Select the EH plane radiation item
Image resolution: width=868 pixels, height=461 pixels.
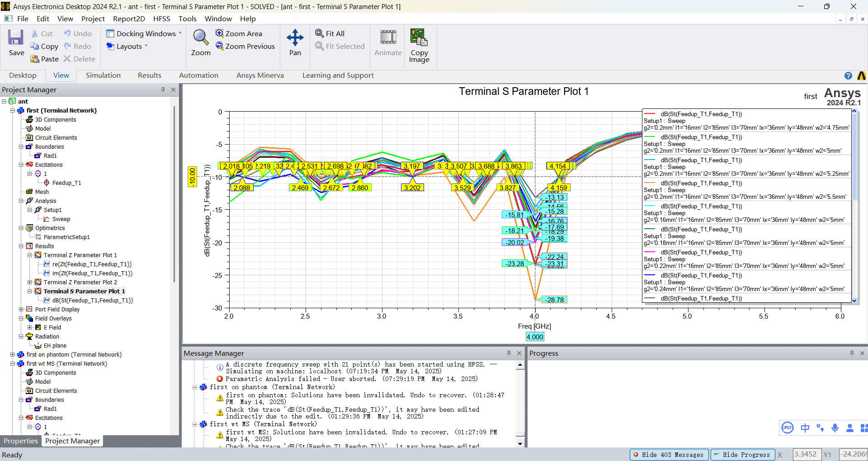point(55,345)
